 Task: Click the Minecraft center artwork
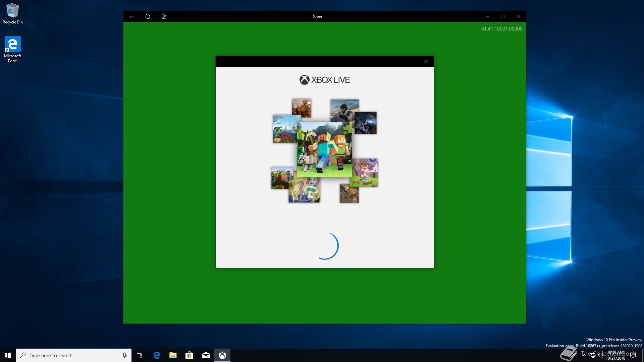tap(324, 149)
